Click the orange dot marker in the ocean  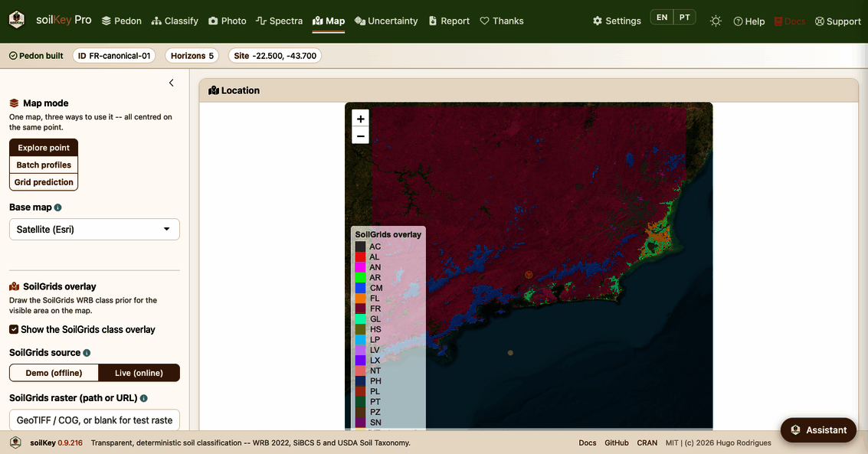[x=510, y=353]
